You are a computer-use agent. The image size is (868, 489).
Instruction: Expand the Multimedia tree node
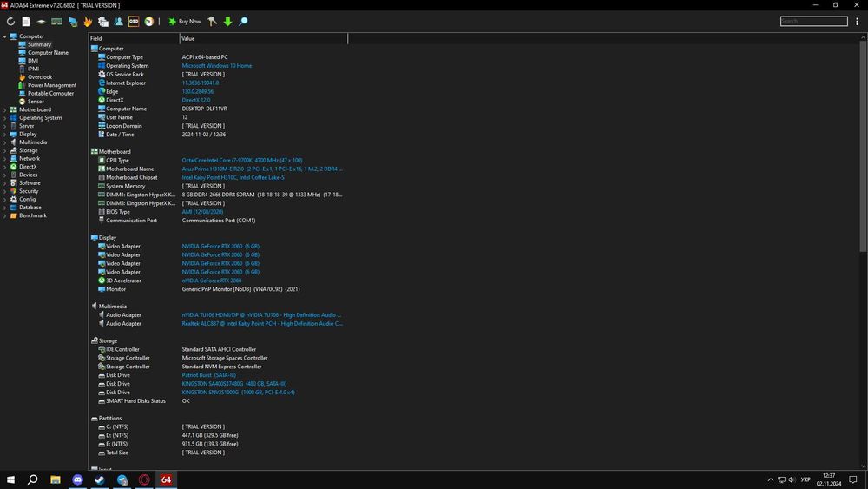(x=4, y=142)
